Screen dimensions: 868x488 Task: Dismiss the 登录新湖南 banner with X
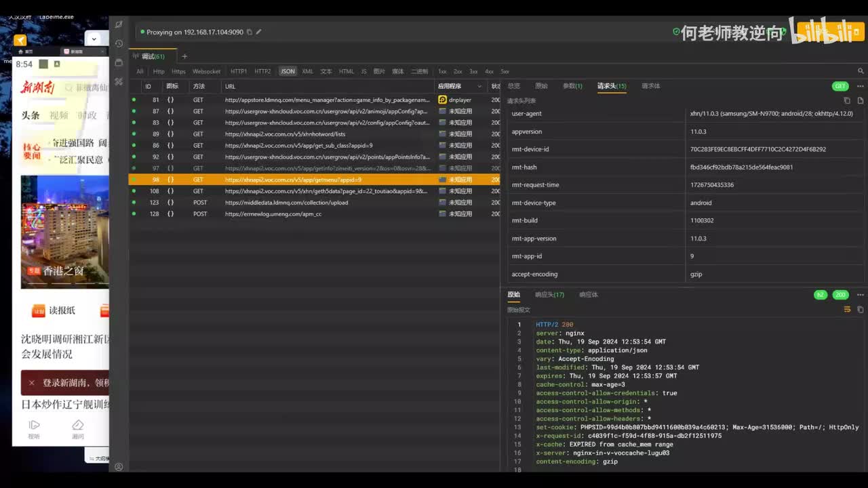point(31,382)
